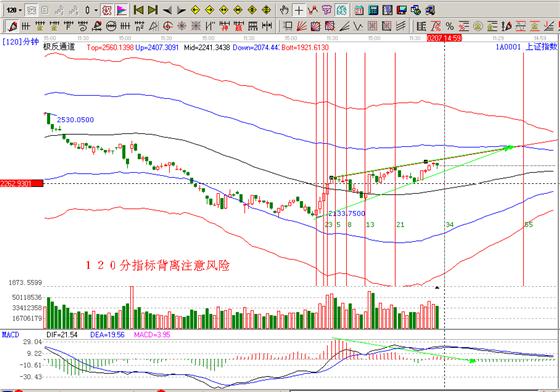This screenshot has height=392, width=560.
Task: Click the jump-to-first green arrow icon
Action: coord(139,10)
